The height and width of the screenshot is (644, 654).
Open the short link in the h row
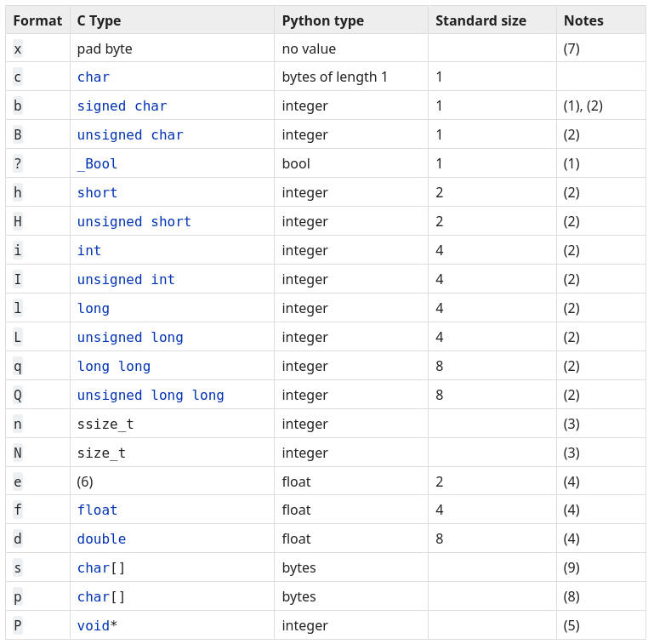[97, 193]
